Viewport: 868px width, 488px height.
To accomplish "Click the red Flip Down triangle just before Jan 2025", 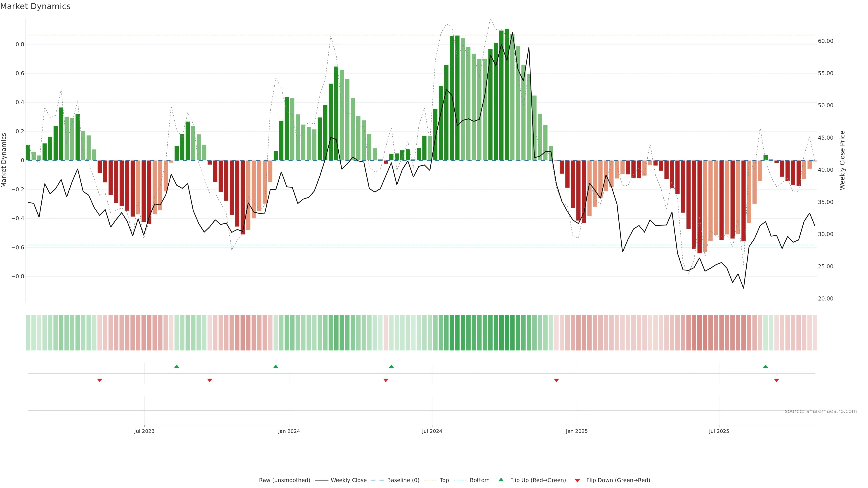I will [556, 380].
